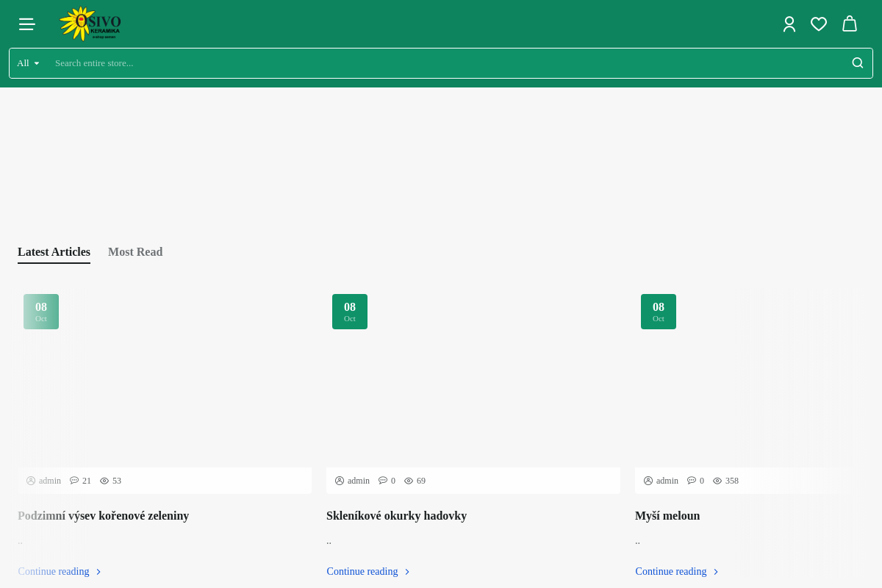Screen dimensions: 882x588
Task: Open Podzimní výsev kořenové zeleniny article
Action: [103, 516]
